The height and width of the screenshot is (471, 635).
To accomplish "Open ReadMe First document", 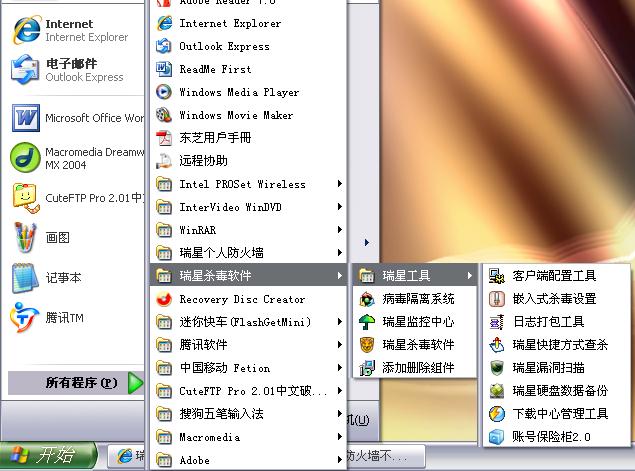I will coord(248,69).
